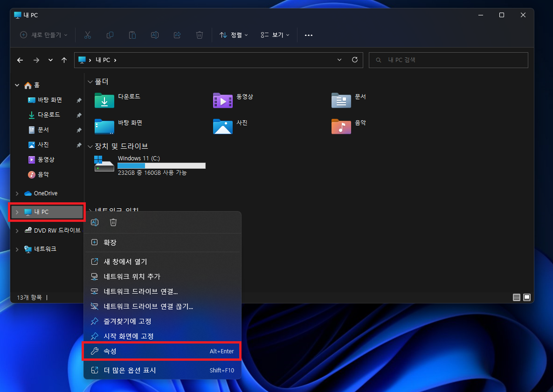Click the 13개 항목 status text
The height and width of the screenshot is (392, 553).
[29, 297]
